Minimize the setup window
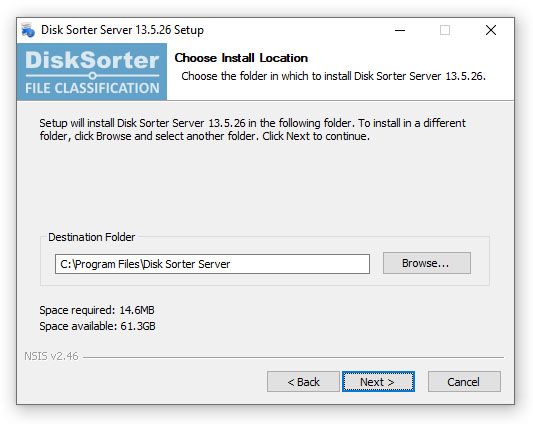 (x=400, y=30)
